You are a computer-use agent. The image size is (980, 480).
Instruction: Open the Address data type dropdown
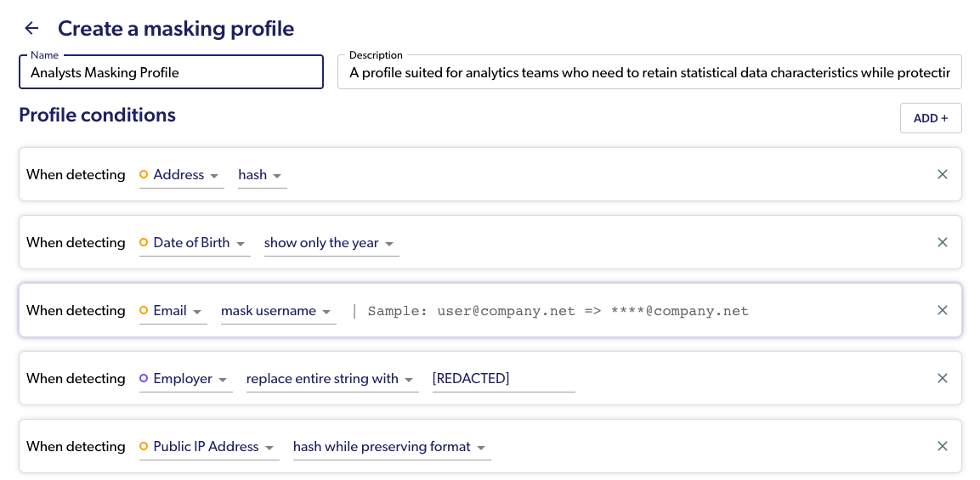point(182,175)
